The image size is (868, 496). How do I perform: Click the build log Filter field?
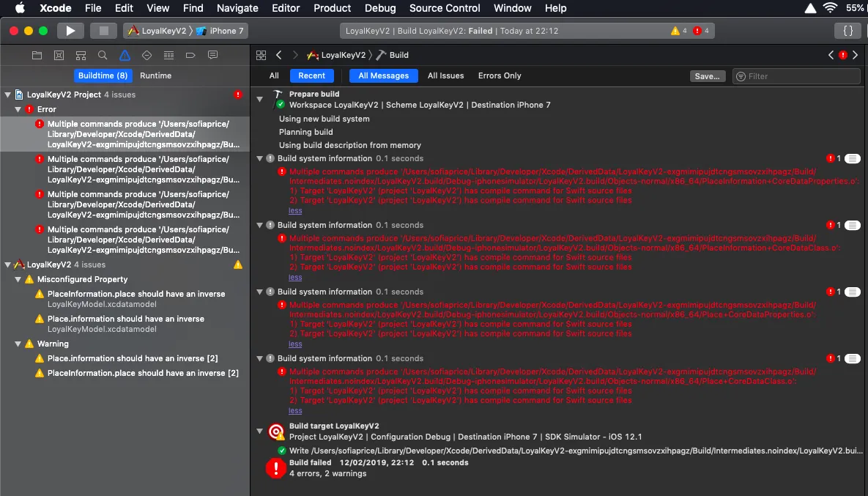[x=797, y=76]
